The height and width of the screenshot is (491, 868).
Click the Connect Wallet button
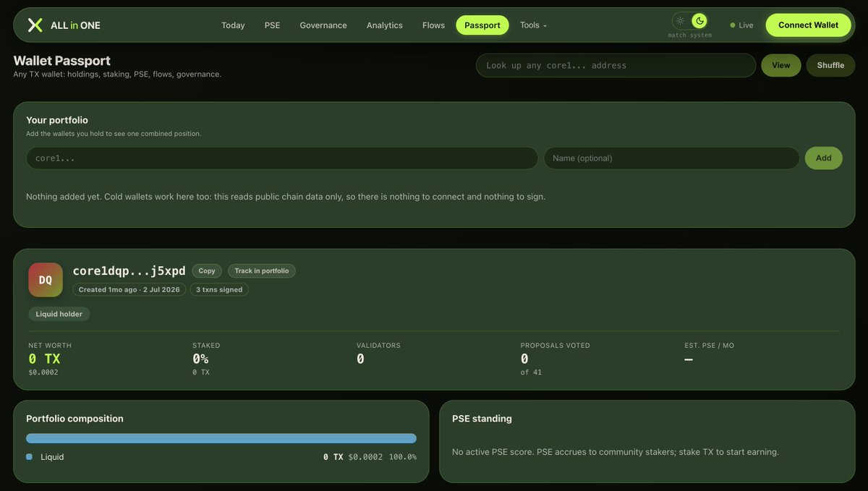[809, 25]
